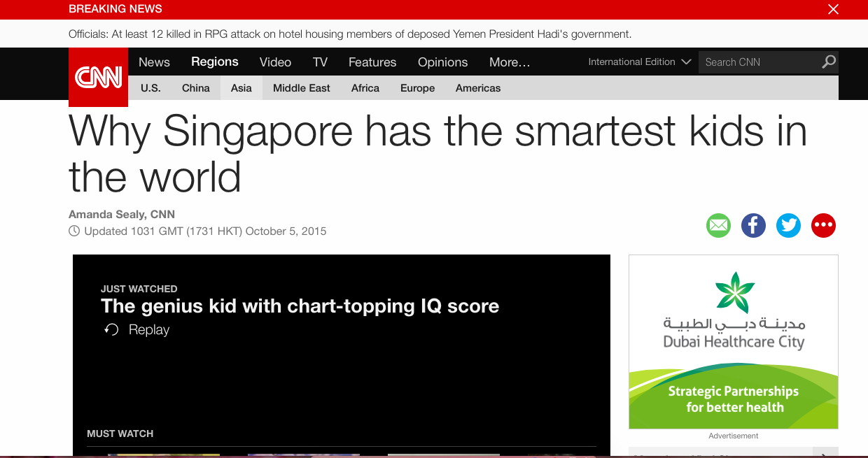This screenshot has height=458, width=868.
Task: Expand the International Edition dropdown
Action: [640, 62]
